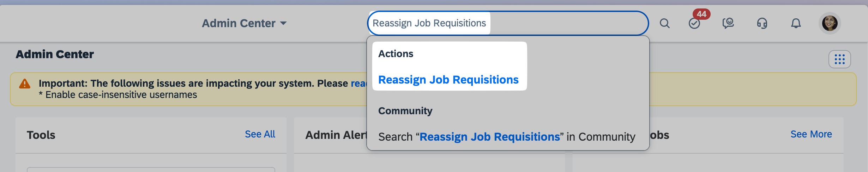
Task: Open the chat feedback icon
Action: click(x=728, y=23)
